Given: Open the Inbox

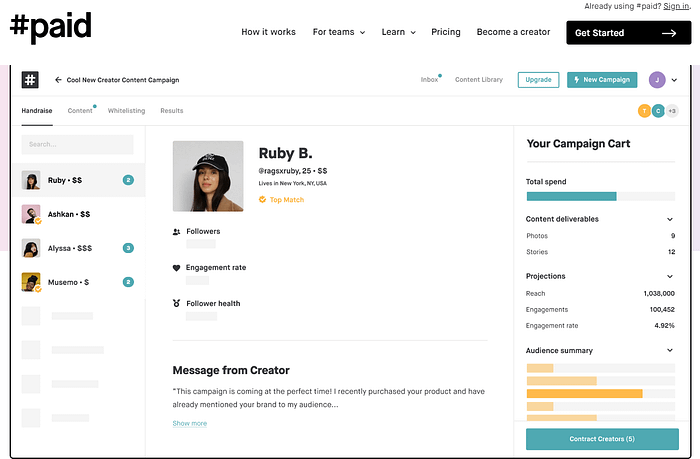Looking at the screenshot, I should pyautogui.click(x=429, y=80).
